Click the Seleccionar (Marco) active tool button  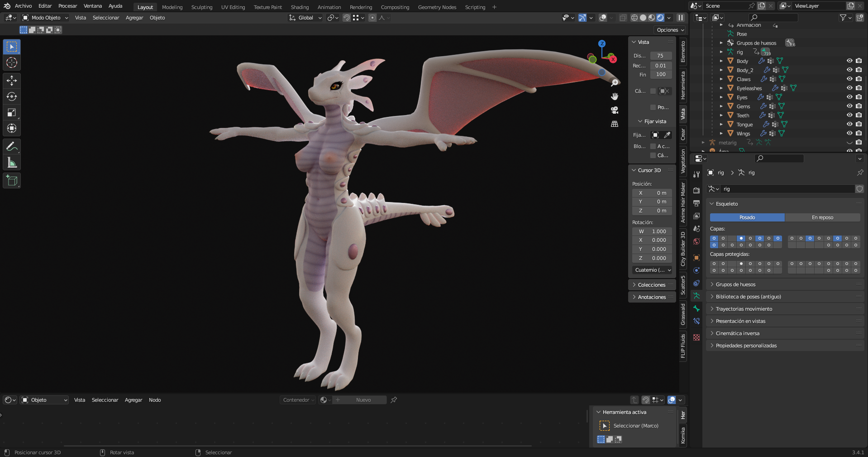605,426
